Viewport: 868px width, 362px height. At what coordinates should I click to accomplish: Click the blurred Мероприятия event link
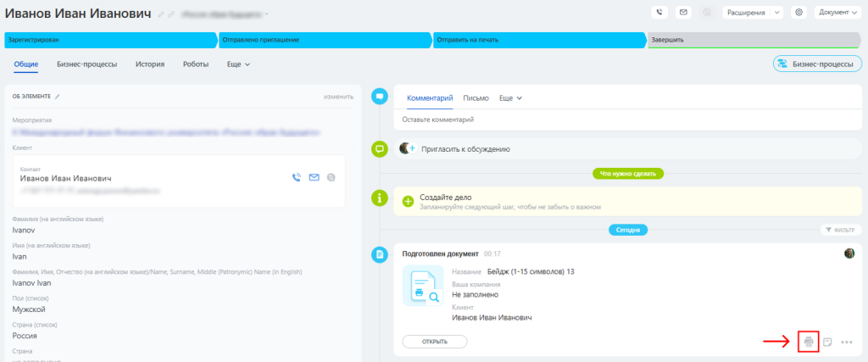click(166, 133)
